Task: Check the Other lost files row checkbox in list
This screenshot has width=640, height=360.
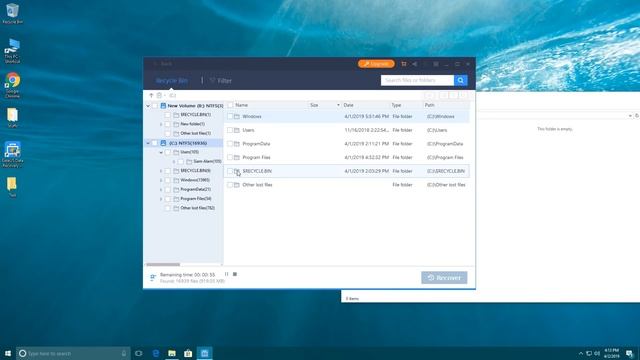Action: tap(230, 185)
